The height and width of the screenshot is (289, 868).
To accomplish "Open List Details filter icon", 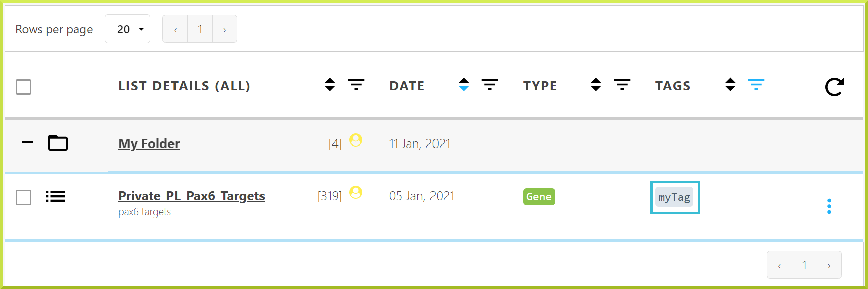I will tap(356, 84).
